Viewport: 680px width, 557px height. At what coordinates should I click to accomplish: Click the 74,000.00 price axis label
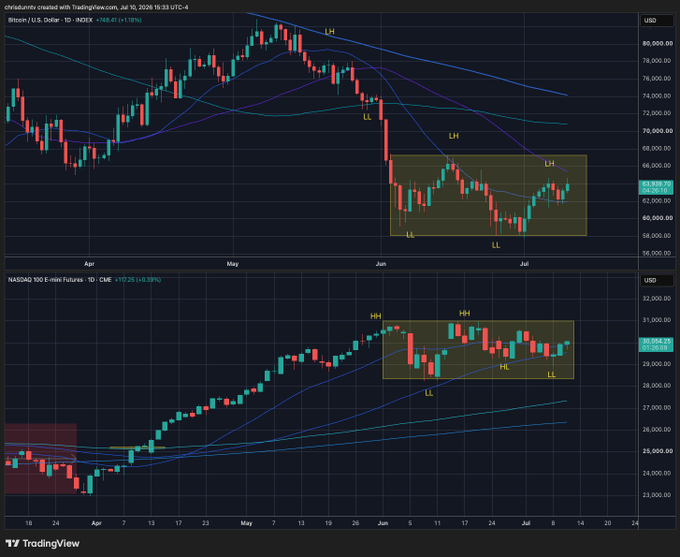click(657, 96)
